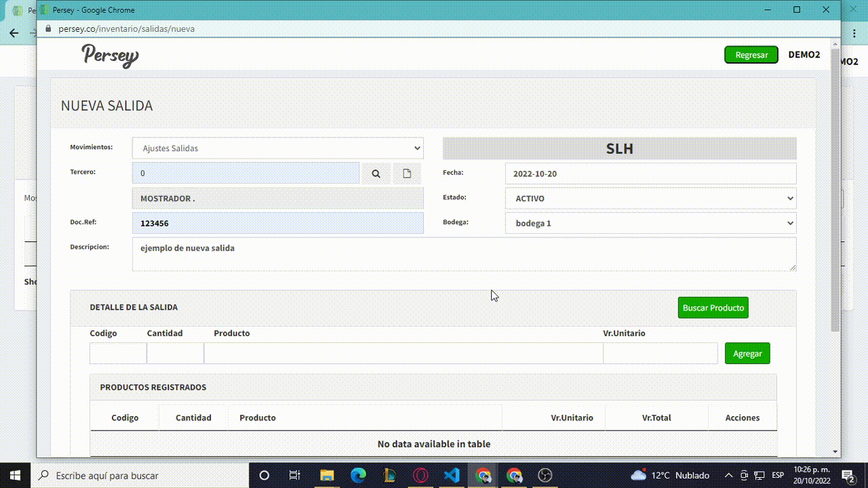868x488 pixels.
Task: Open Windows Task View icon
Action: (x=295, y=475)
